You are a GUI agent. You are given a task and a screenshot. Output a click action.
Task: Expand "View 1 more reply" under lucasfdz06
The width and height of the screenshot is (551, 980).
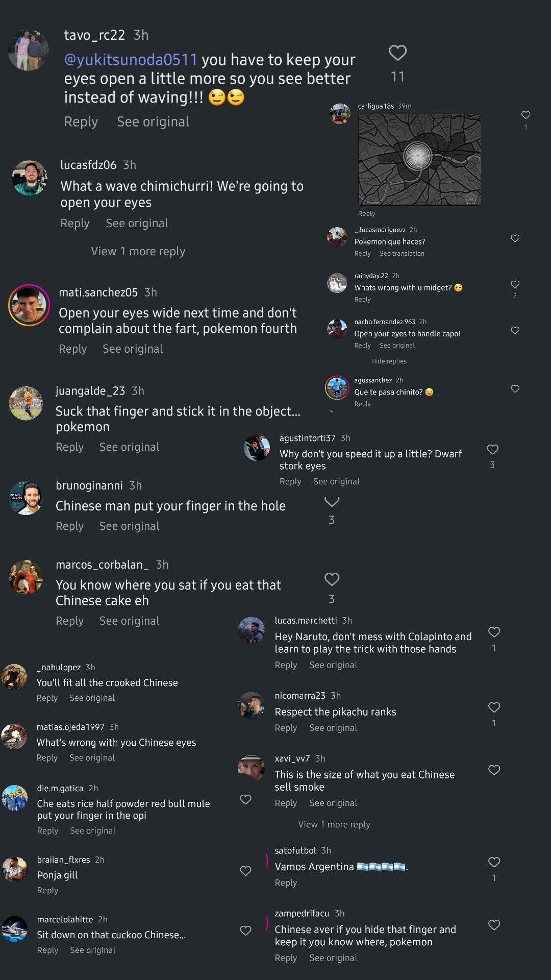[x=138, y=251]
